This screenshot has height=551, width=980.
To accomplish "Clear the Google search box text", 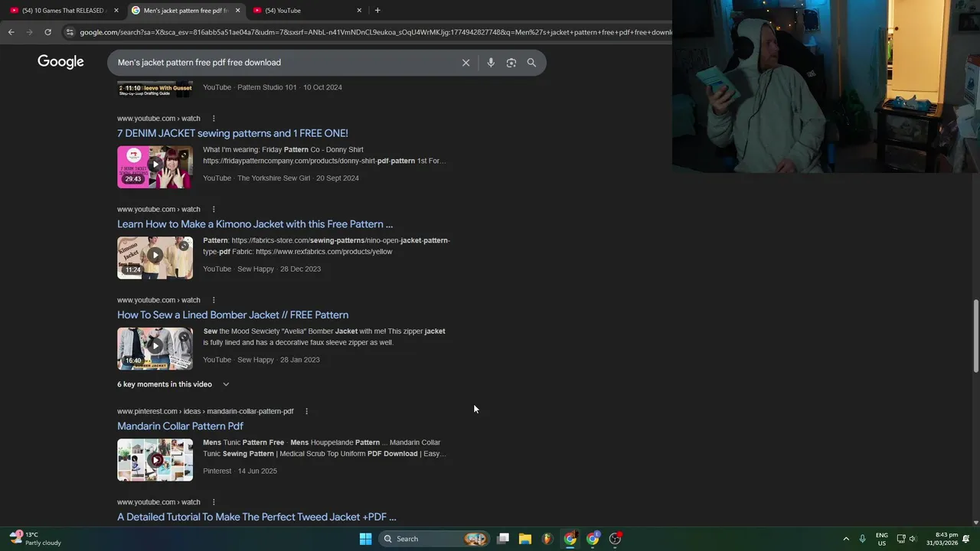I will click(465, 63).
